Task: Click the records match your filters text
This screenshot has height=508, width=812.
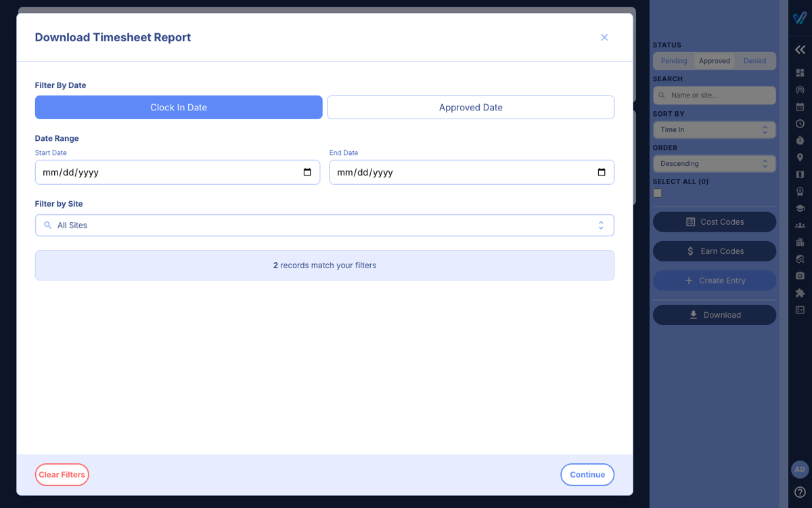Action: [325, 266]
